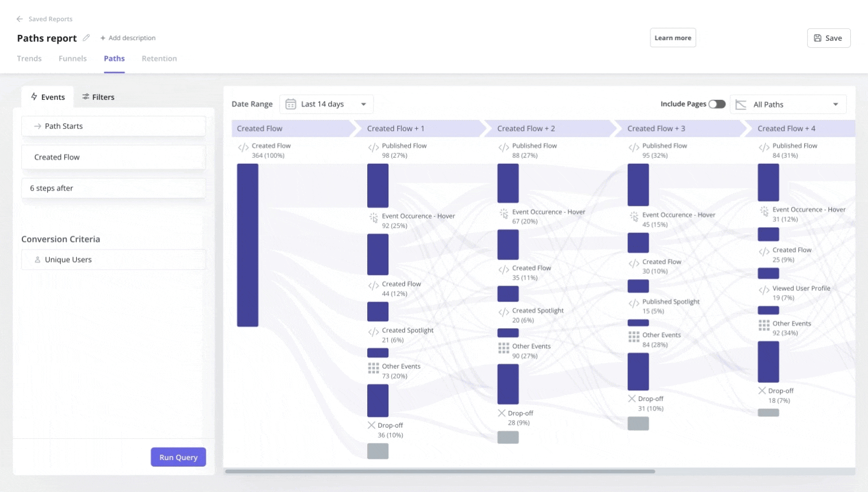
Task: Click the back arrow to Saved Reports
Action: pyautogui.click(x=20, y=18)
